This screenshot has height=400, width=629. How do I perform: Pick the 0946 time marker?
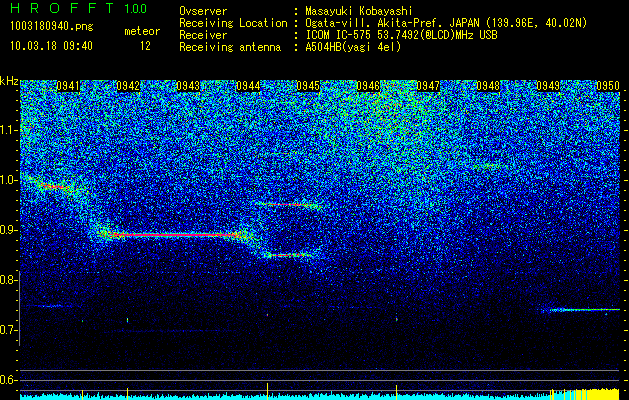click(x=368, y=86)
